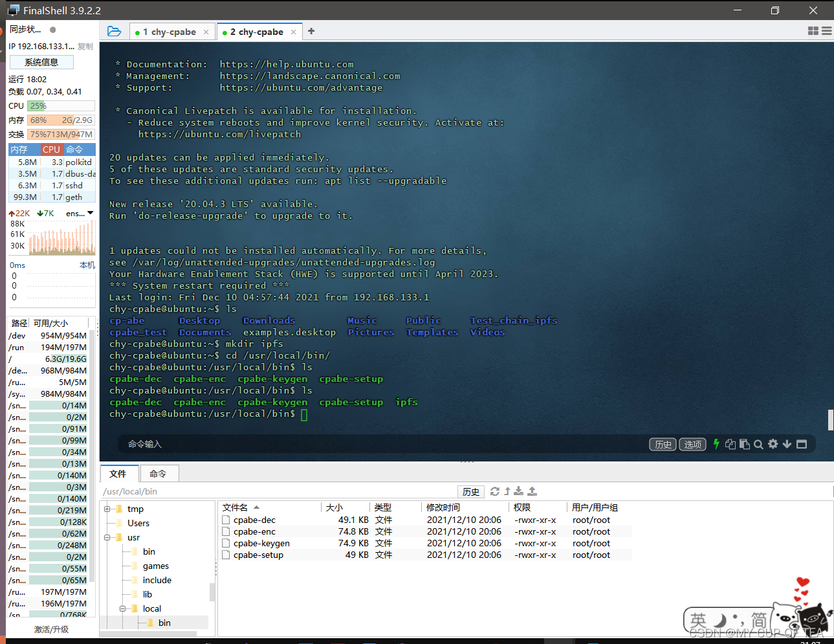The width and height of the screenshot is (834, 644).
Task: Open terminal settings gear icon
Action: (773, 444)
